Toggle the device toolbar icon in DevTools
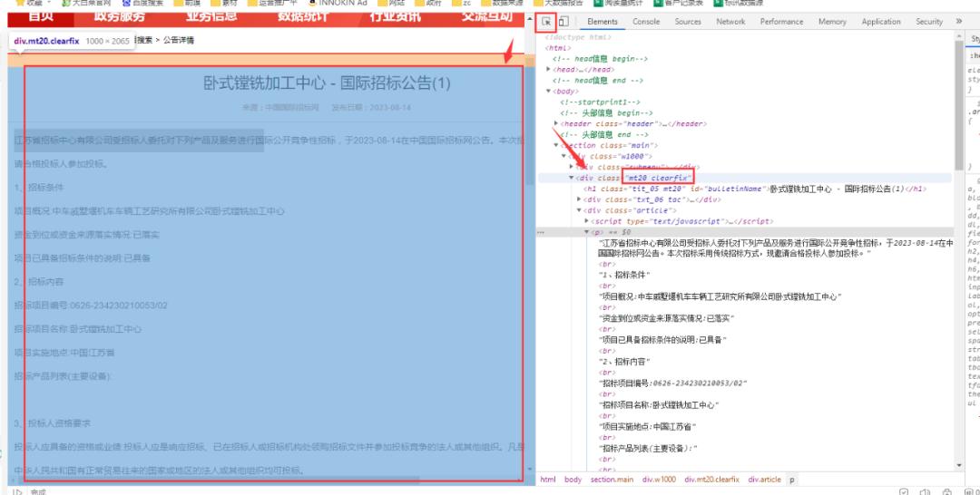 point(563,22)
